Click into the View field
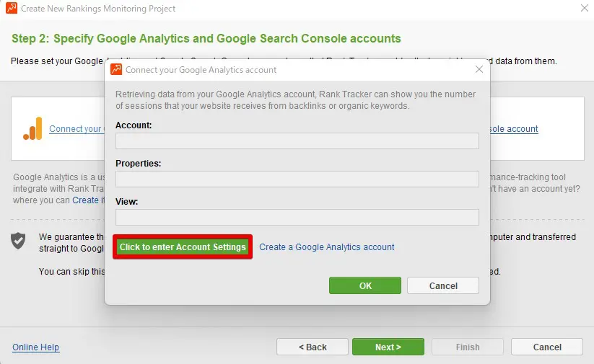This screenshot has width=594, height=364. [297, 217]
